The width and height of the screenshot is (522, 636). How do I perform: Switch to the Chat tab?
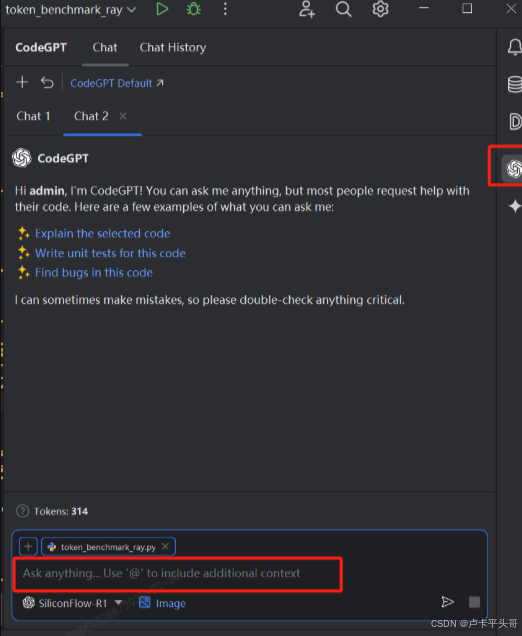tap(105, 47)
